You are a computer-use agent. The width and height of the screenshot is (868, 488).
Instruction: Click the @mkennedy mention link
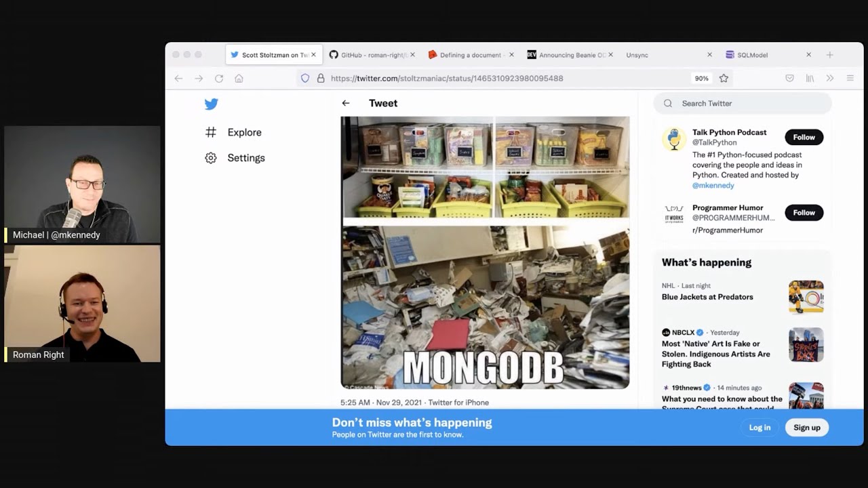coord(713,185)
